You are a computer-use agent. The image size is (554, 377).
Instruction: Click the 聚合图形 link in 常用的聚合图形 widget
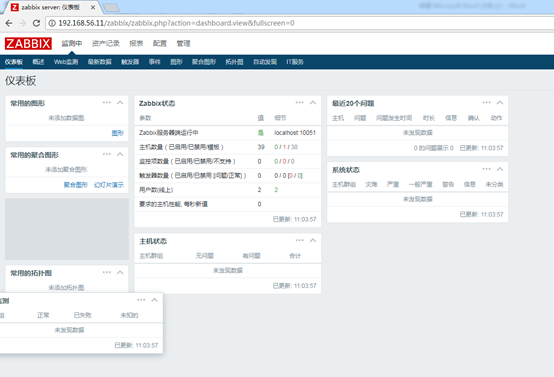(76, 185)
